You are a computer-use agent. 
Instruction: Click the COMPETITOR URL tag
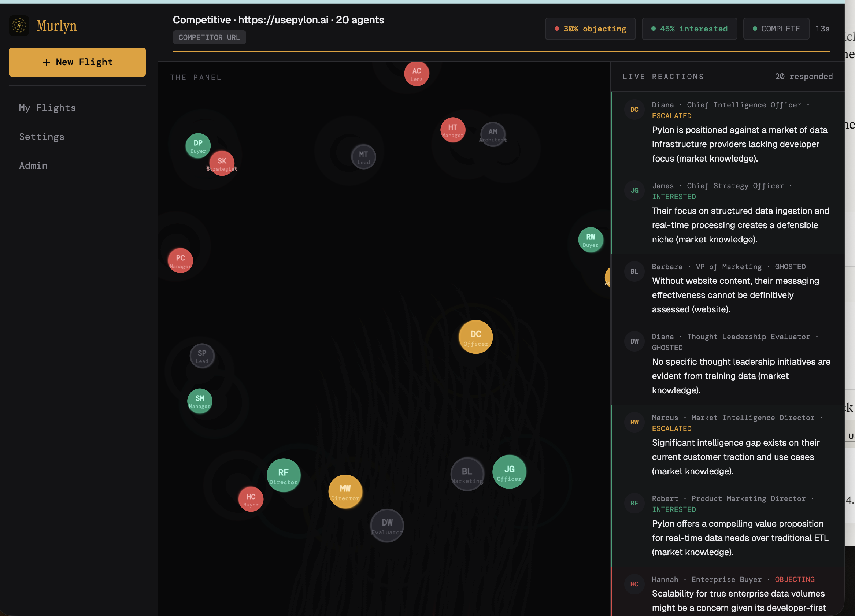tap(209, 37)
